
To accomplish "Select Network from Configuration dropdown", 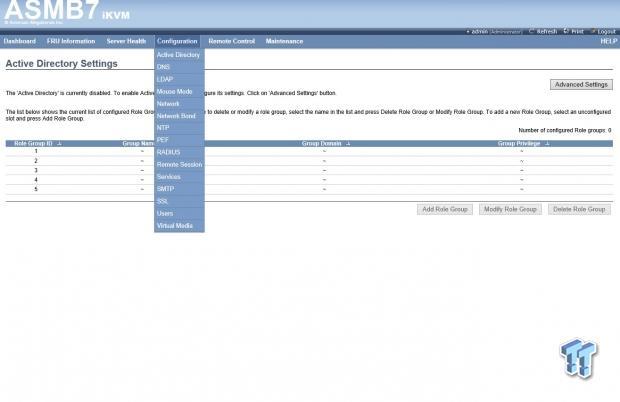I will click(x=179, y=104).
